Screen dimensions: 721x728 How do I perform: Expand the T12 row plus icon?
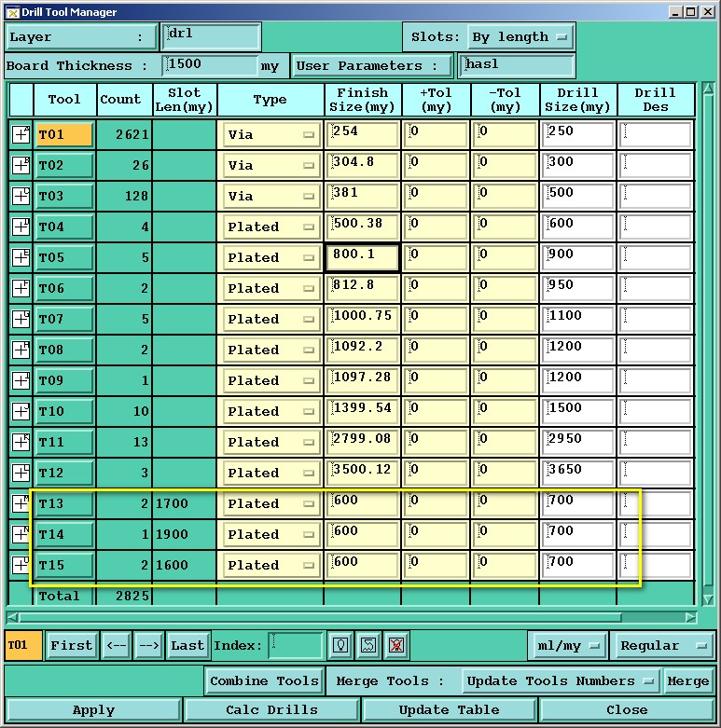pyautogui.click(x=21, y=473)
